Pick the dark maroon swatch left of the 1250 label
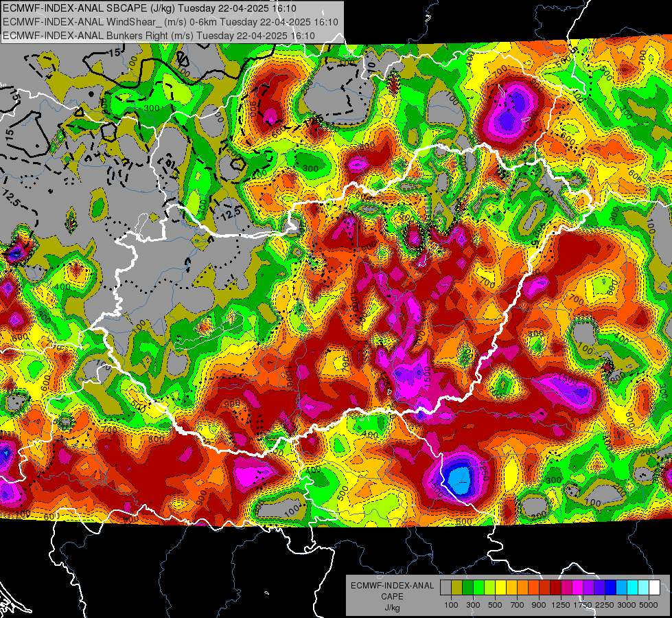Screen dimensions: 672x618 tap(555, 588)
